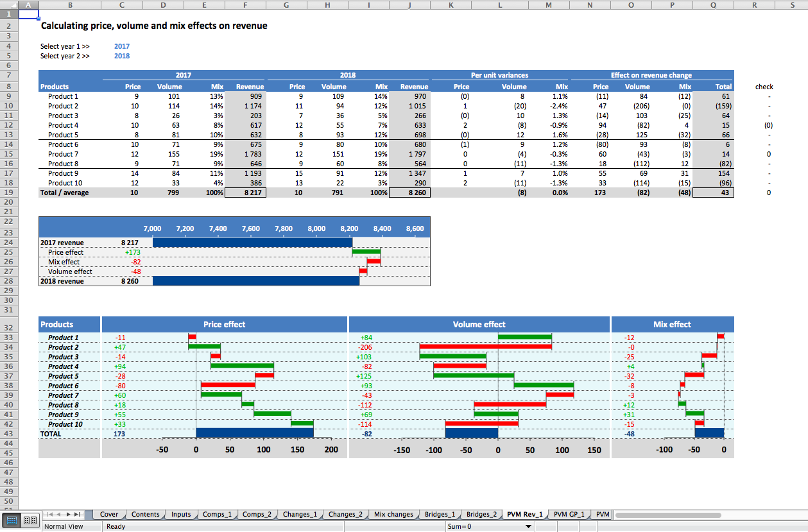Switch to Page Layout view icon
The width and height of the screenshot is (808, 532).
point(30,521)
